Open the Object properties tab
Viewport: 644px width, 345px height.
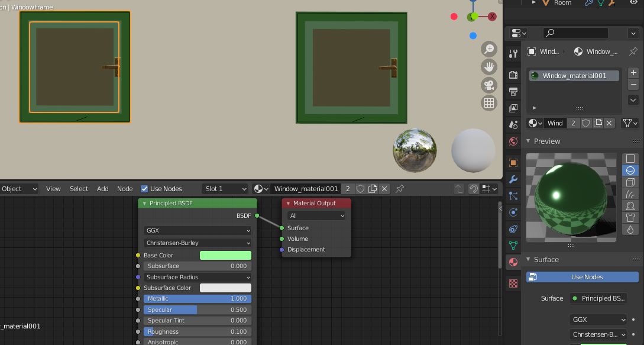[513, 163]
